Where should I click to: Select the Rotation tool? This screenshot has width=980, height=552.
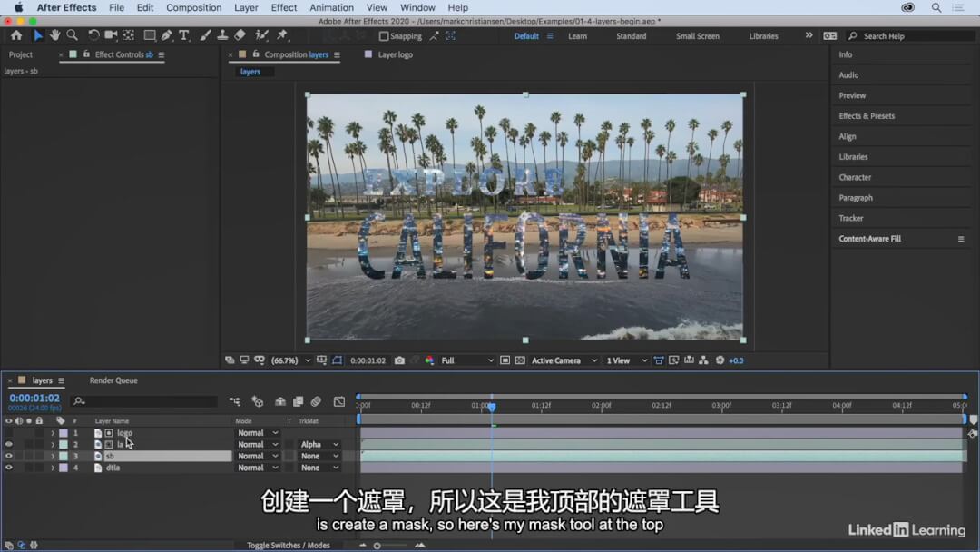pos(93,35)
